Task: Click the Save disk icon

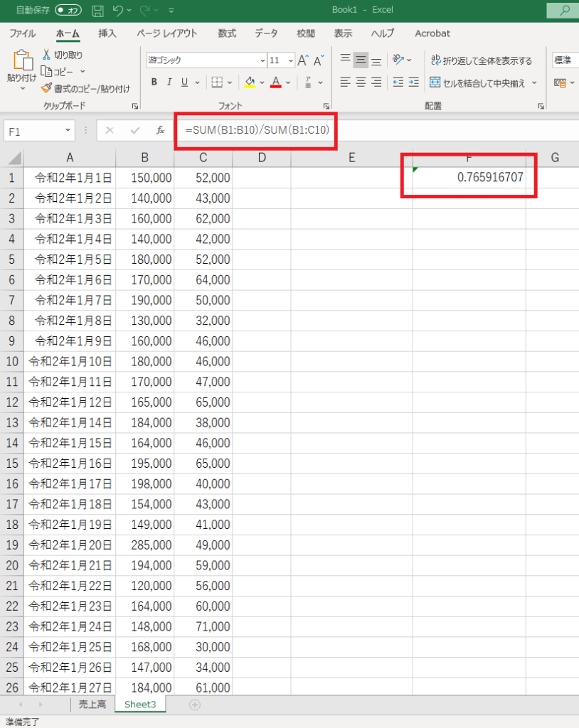Action: coord(97,10)
